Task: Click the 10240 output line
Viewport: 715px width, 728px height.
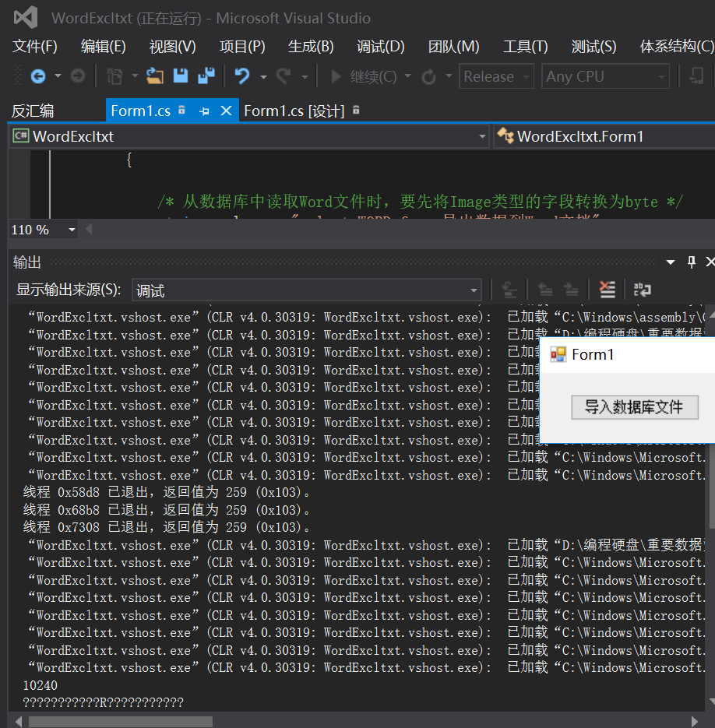Action: point(41,685)
